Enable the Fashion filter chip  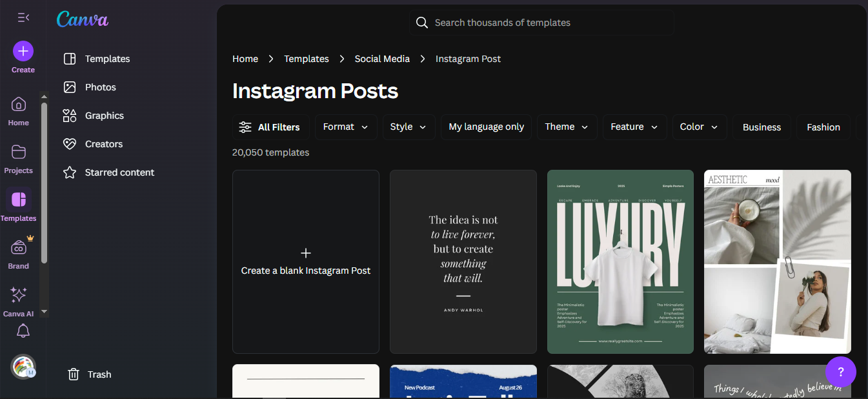point(823,127)
